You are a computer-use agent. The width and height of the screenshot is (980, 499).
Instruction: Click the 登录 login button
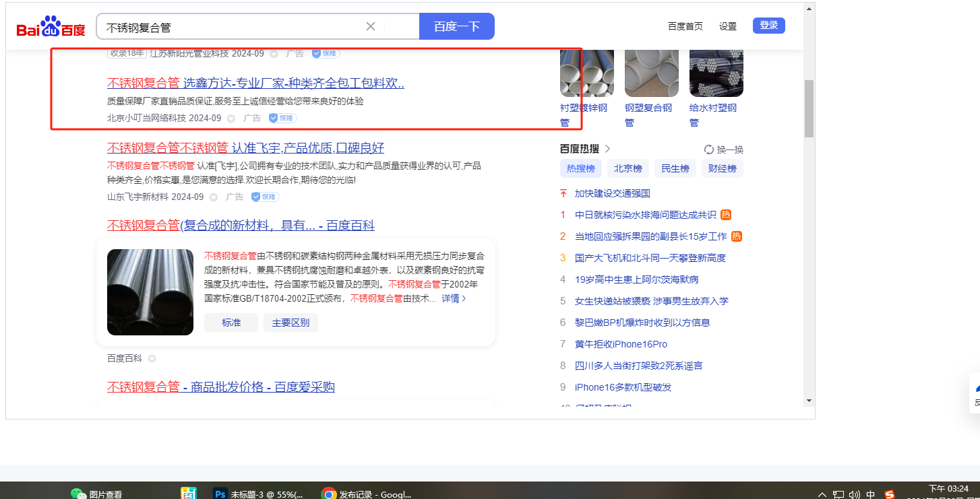[x=768, y=26]
